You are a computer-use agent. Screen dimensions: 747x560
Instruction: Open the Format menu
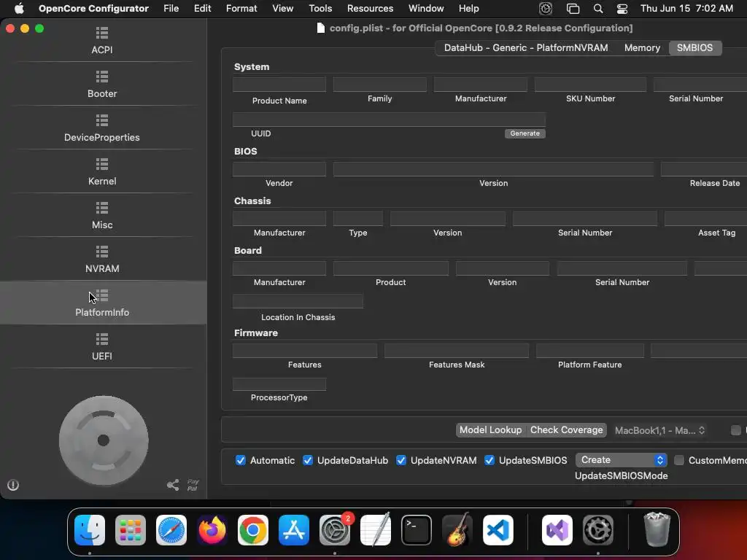pos(241,9)
